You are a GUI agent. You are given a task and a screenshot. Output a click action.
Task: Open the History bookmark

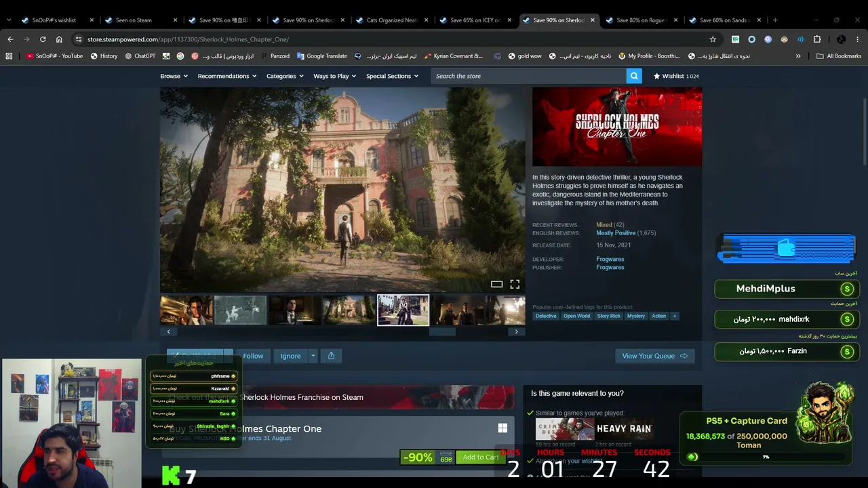click(104, 56)
